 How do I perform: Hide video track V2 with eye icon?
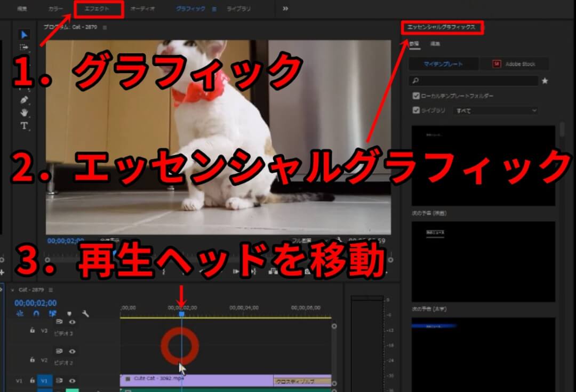[73, 351]
